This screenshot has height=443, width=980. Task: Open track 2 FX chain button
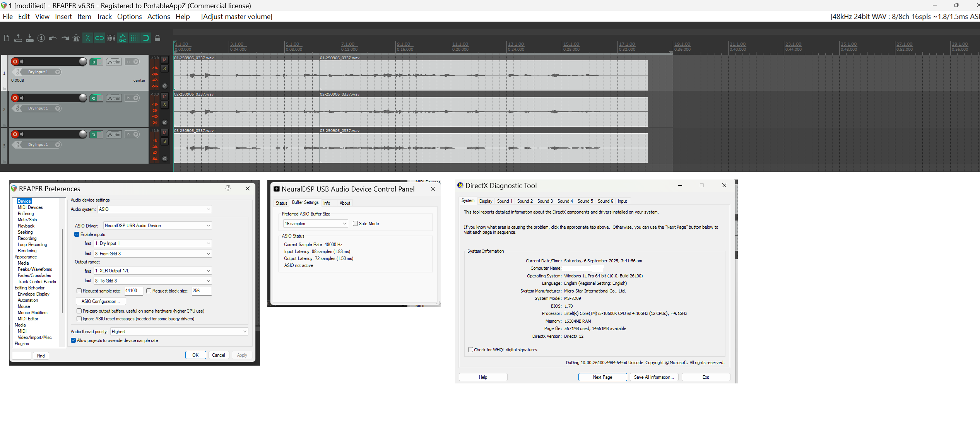(x=93, y=98)
